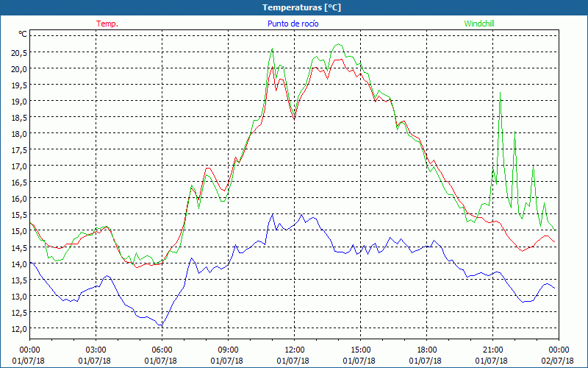Click the blue dew point minimum at 06:00
588x368 pixels.
[x=162, y=325]
